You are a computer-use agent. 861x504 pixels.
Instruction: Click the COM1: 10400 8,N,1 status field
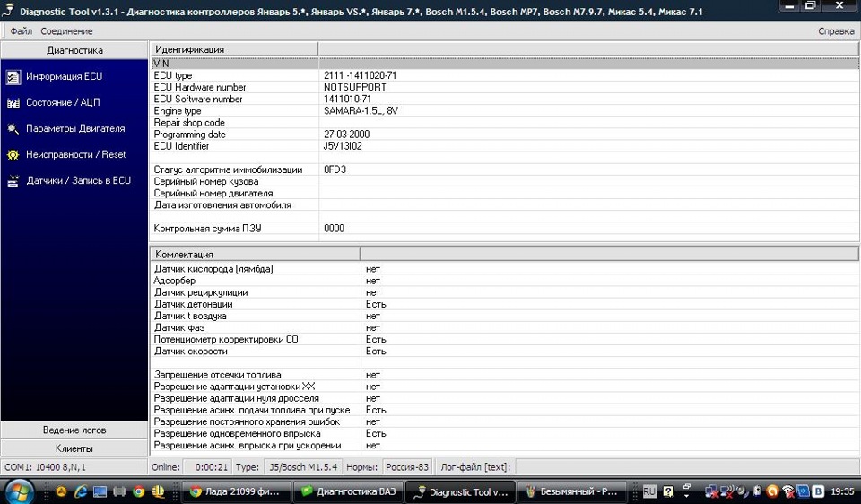pyautogui.click(x=74, y=467)
